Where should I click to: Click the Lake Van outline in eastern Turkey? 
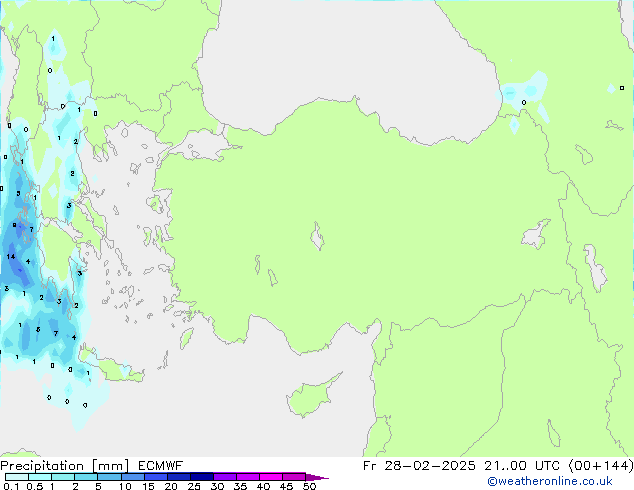(x=537, y=234)
